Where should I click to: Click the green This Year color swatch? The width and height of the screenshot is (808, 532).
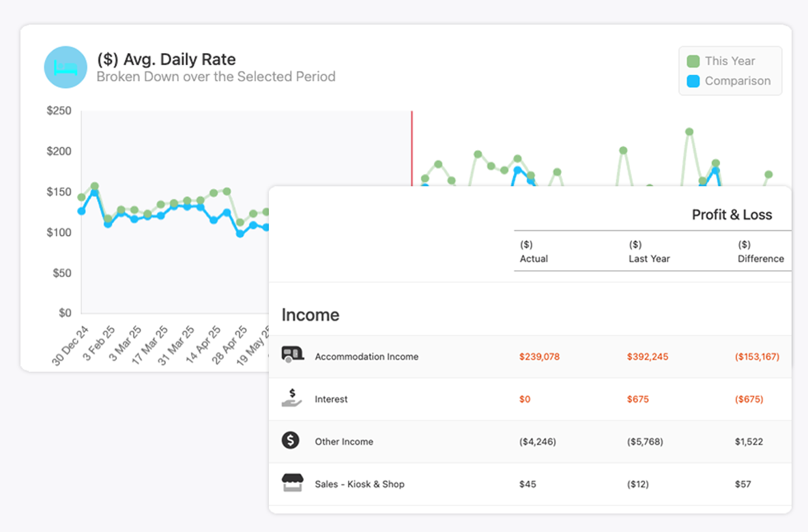coord(693,61)
